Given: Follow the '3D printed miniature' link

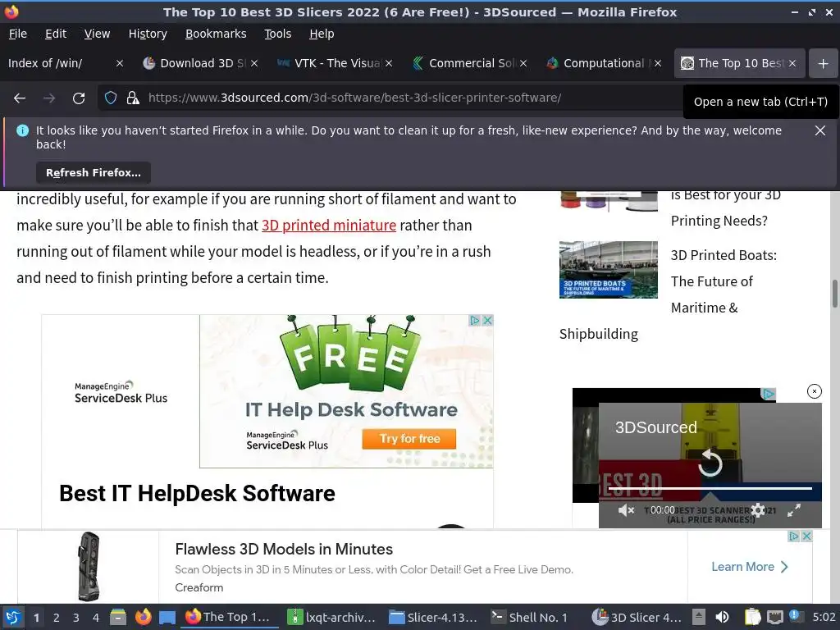Looking at the screenshot, I should click(x=328, y=225).
